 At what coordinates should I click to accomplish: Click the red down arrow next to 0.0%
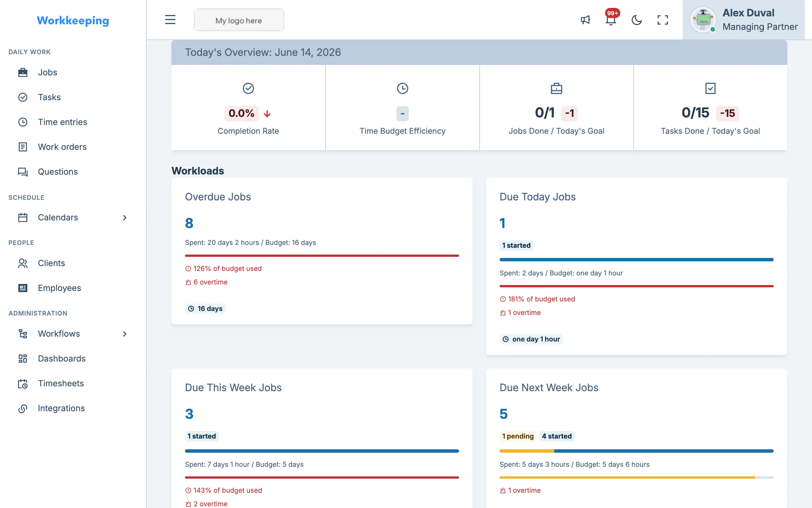coord(267,113)
